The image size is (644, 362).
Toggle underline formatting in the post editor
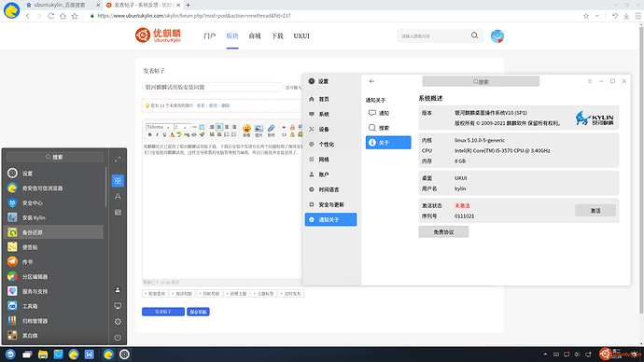[164, 134]
